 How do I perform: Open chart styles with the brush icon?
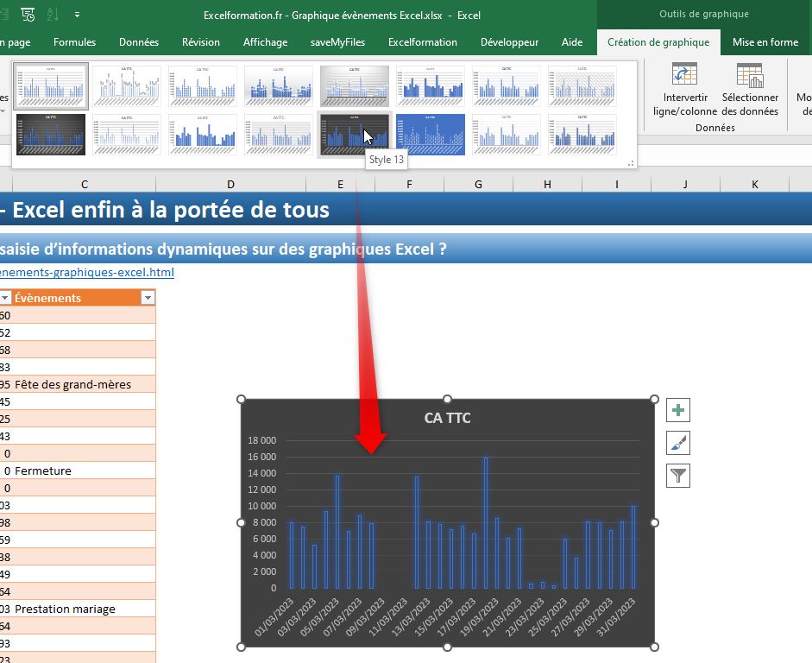(677, 443)
